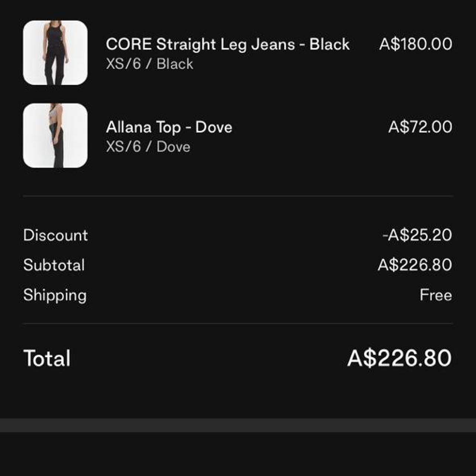Open the CORE Straight Leg Jeans product name

[x=228, y=44]
